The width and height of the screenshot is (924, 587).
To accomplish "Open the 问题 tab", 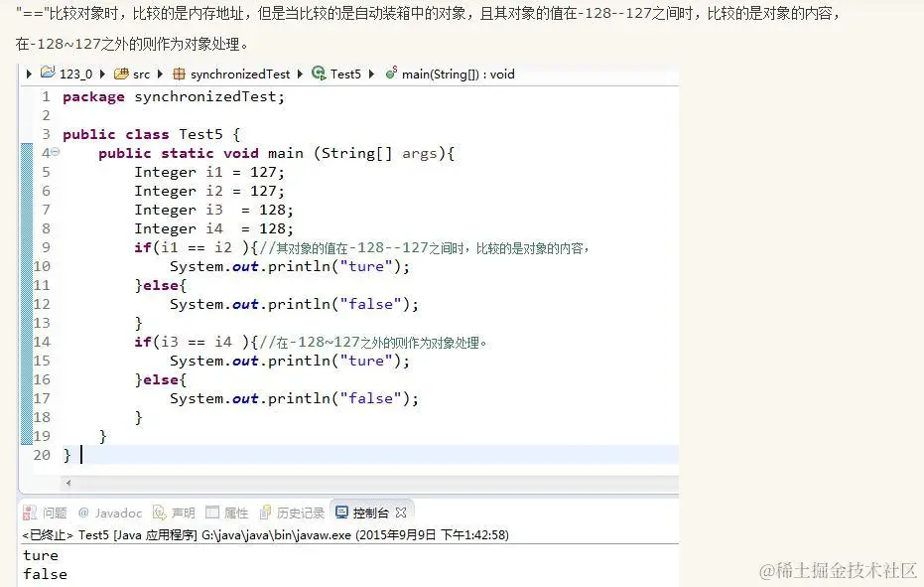I will pyautogui.click(x=55, y=513).
